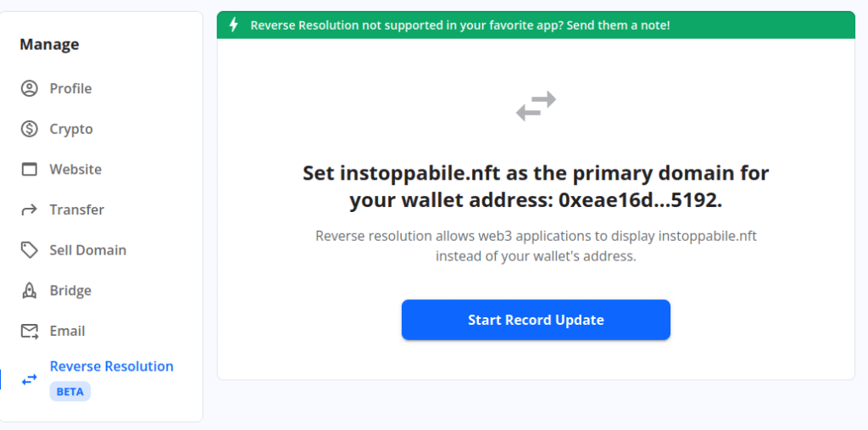Click the Crypto dollar-sign icon
This screenshot has width=868, height=430.
point(30,129)
